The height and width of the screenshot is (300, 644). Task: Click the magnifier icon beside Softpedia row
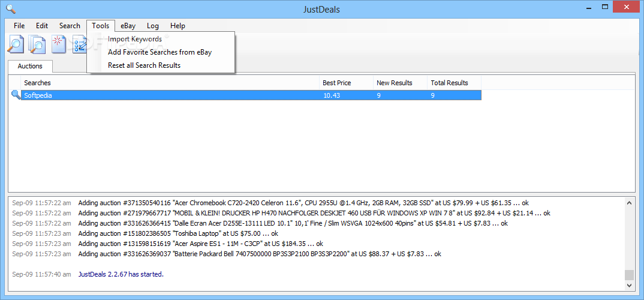16,95
